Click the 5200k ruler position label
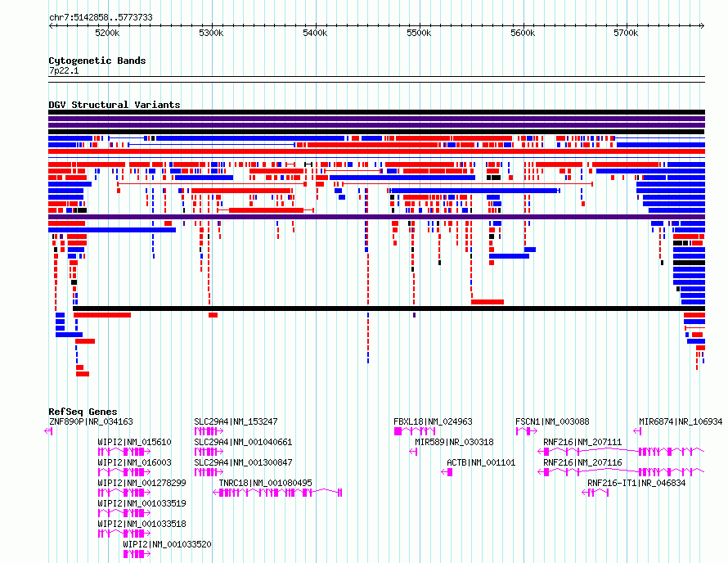The width and height of the screenshot is (728, 563). tap(107, 33)
